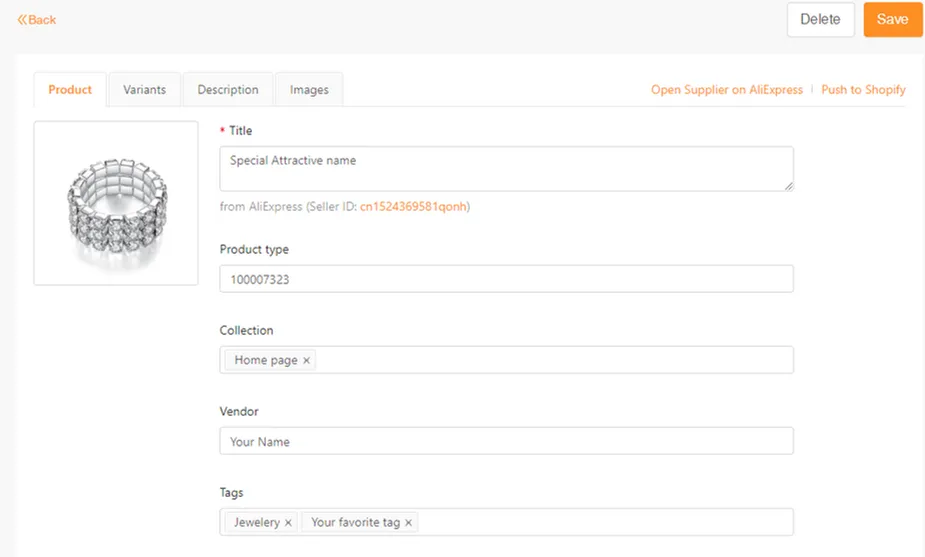Edit the Product type field
The height and width of the screenshot is (557, 925).
coord(506,279)
